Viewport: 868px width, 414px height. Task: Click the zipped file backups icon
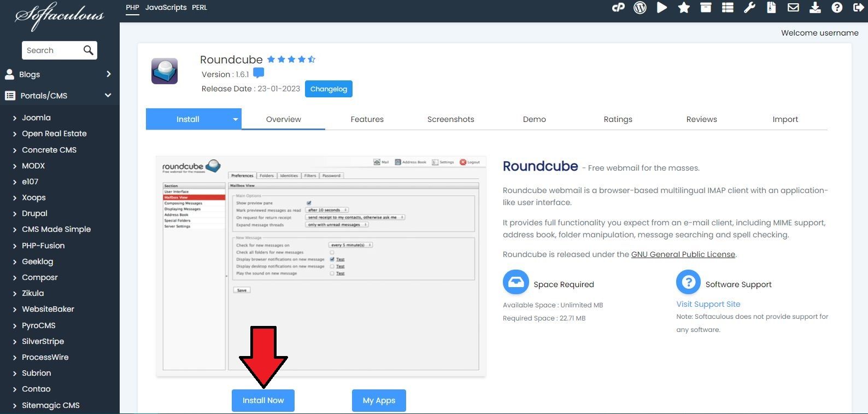771,8
